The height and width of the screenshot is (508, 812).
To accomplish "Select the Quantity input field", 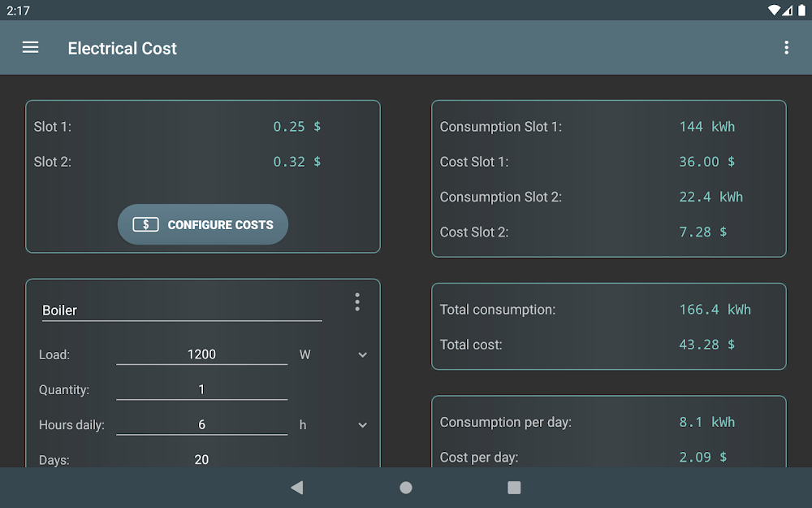I will 201,389.
